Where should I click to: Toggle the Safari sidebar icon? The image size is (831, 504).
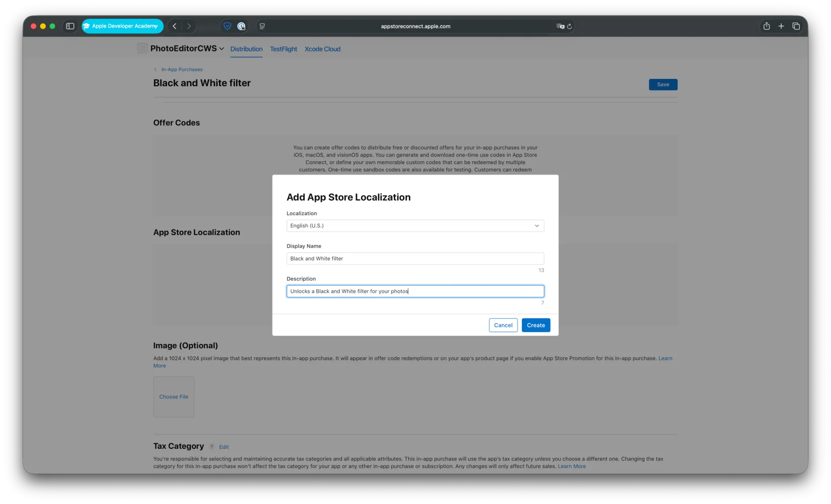point(70,26)
